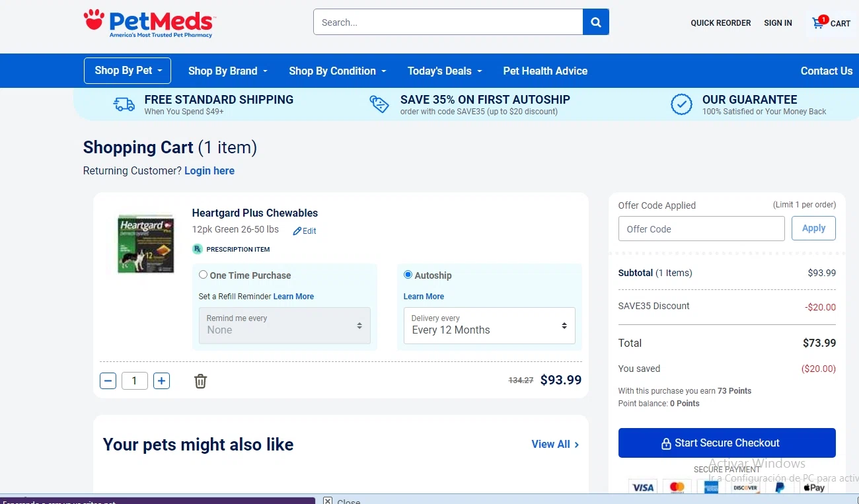Viewport: 859px width, 504px height.
Task: Increase quantity with plus button
Action: coord(161,380)
